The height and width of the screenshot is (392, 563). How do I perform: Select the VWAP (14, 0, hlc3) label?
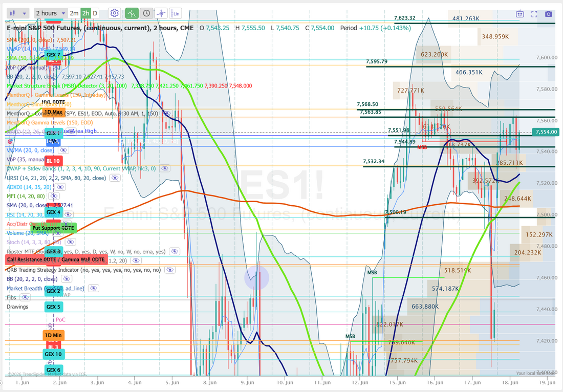tap(29, 49)
